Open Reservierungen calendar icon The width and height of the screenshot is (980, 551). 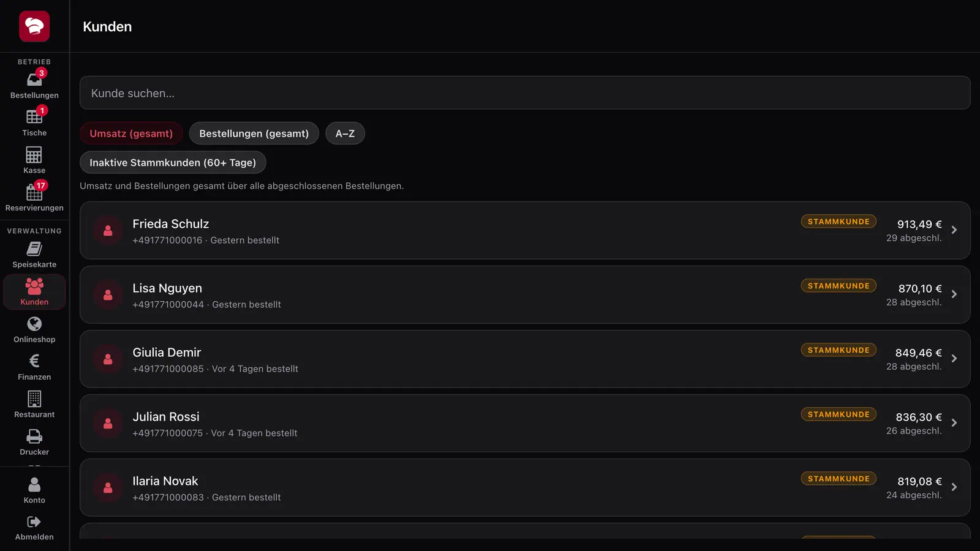click(x=34, y=192)
